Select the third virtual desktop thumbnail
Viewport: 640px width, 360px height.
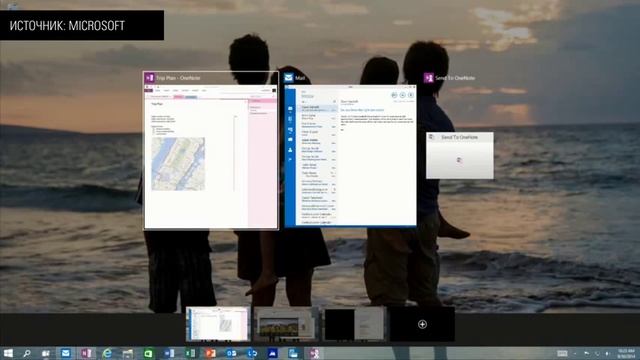click(354, 324)
